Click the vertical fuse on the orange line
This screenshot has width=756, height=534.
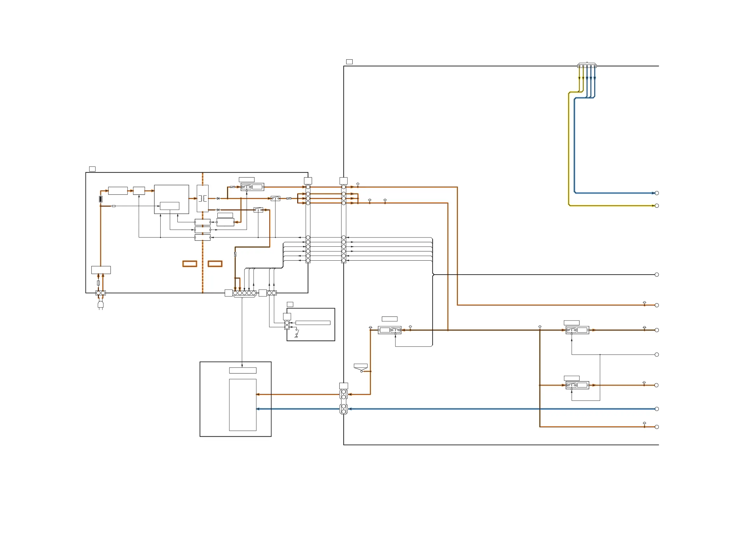point(235,254)
